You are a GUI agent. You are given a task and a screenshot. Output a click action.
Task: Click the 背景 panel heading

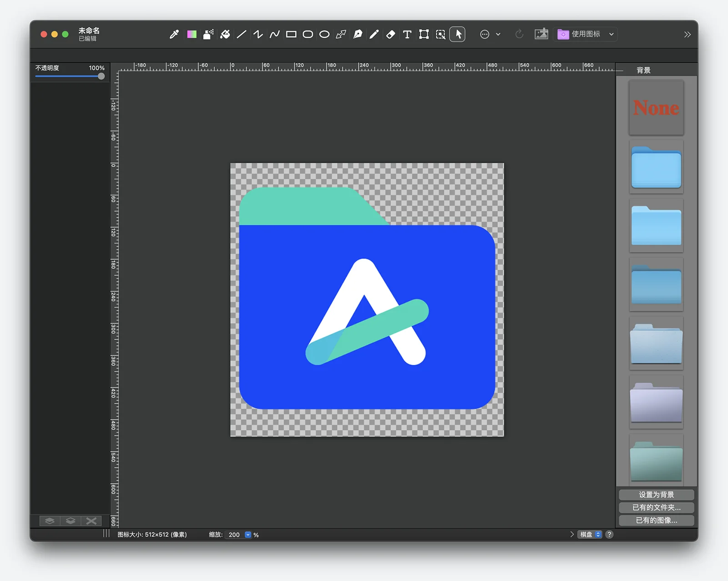point(643,70)
